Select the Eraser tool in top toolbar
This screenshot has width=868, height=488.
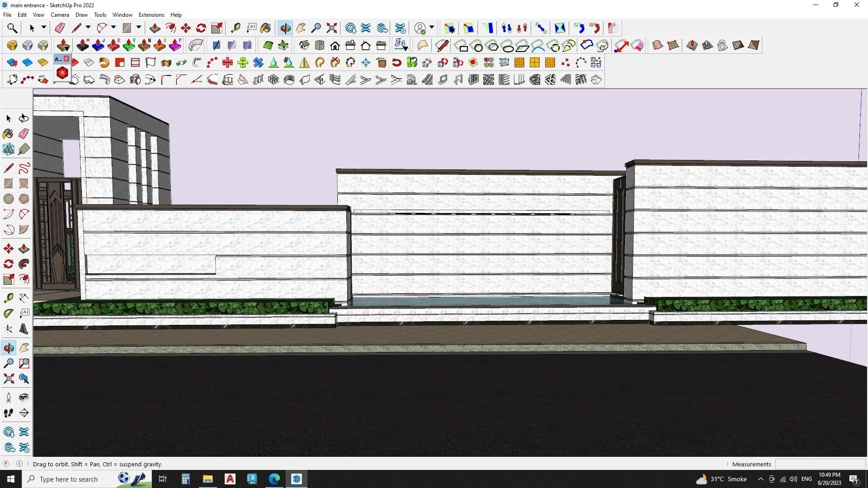(60, 28)
